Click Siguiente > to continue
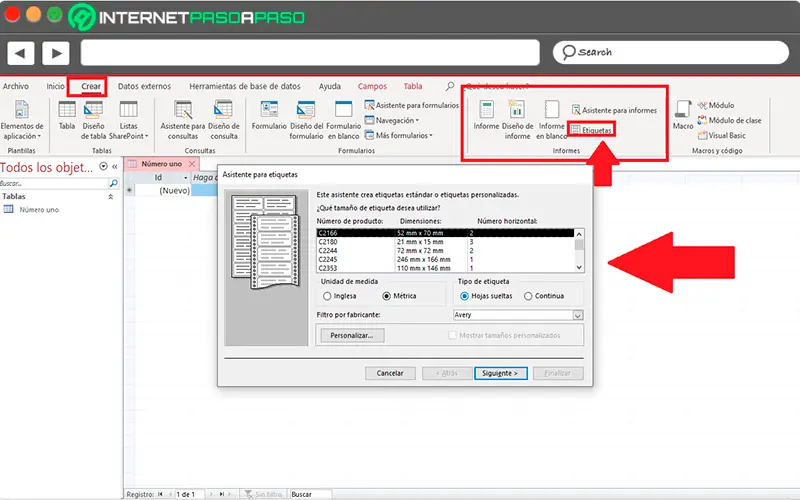 [501, 373]
